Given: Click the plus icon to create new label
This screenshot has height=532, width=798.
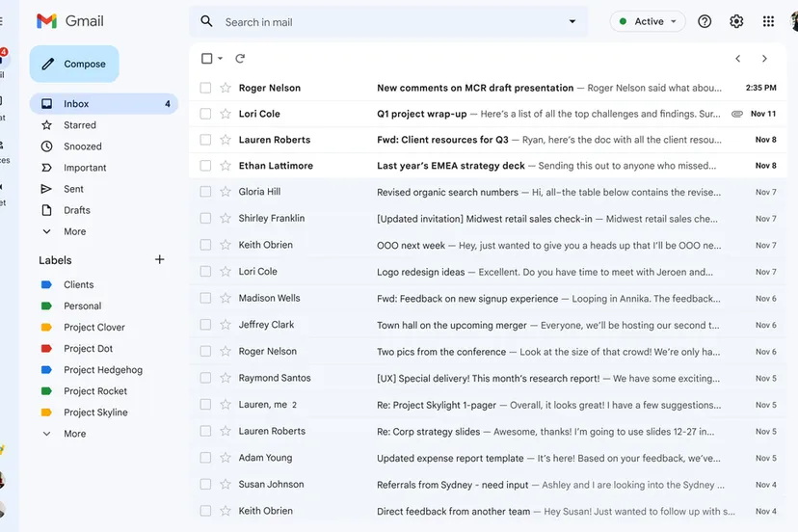Looking at the screenshot, I should (160, 259).
